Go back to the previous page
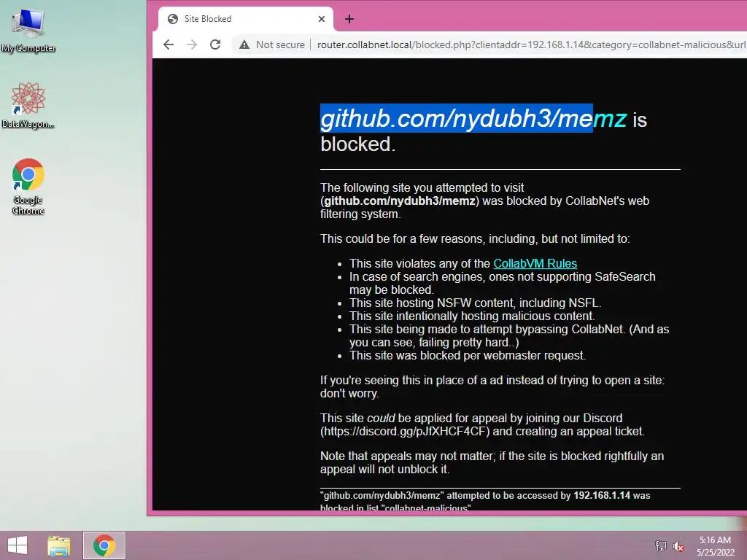Viewport: 747px width, 560px height. 169,44
